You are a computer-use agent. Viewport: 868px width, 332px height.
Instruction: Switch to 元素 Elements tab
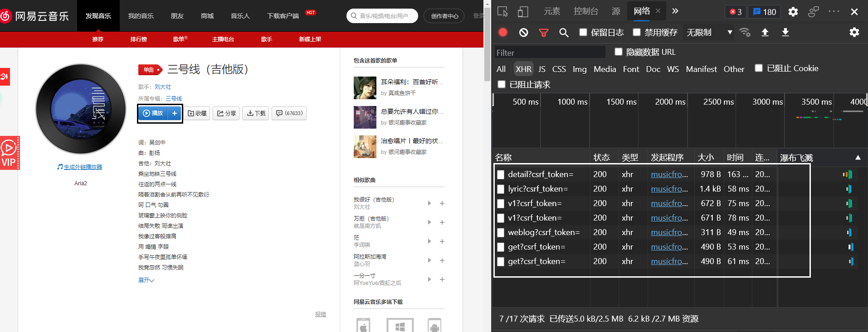[x=552, y=11]
